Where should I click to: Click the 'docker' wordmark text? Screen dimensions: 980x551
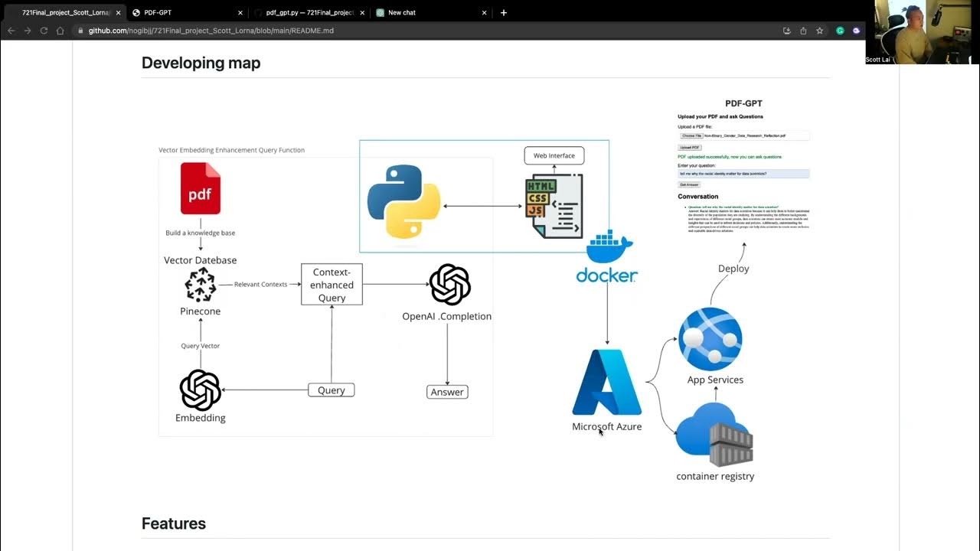(x=607, y=275)
